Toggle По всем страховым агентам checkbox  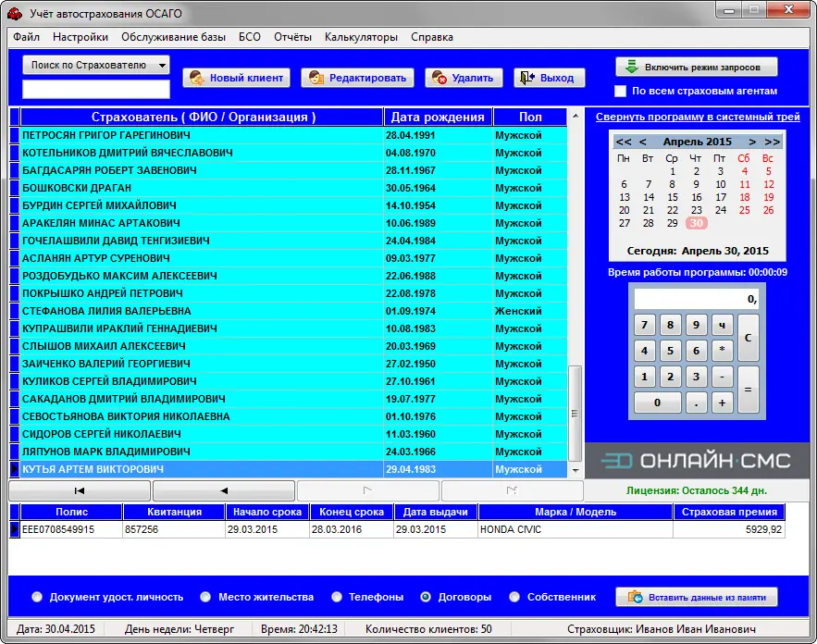tap(620, 92)
